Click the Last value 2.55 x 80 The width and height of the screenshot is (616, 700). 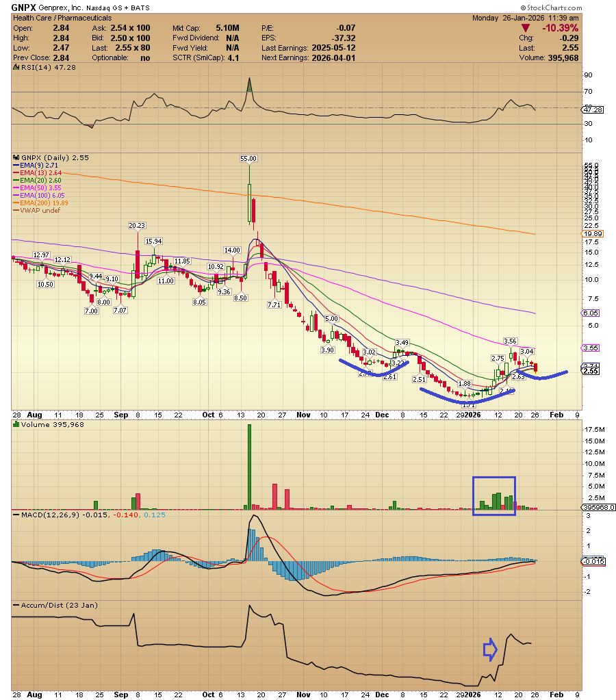[x=133, y=48]
